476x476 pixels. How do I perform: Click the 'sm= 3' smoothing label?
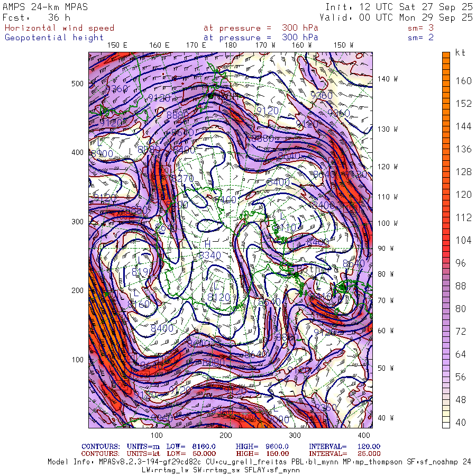click(421, 28)
